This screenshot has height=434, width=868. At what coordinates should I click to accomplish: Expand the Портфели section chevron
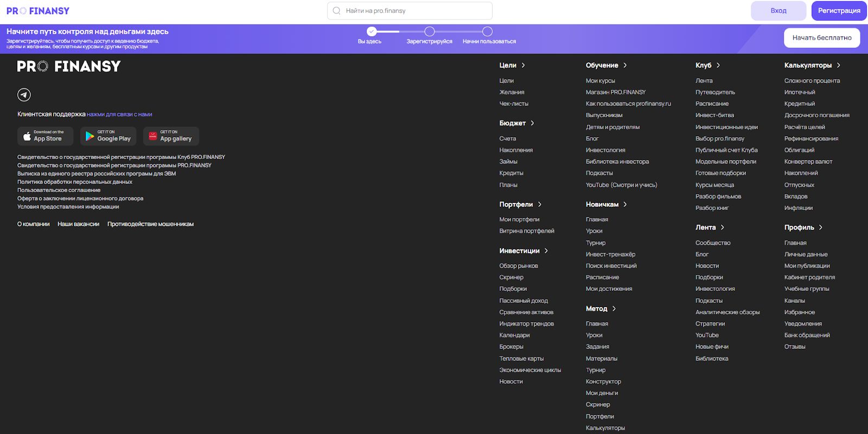(539, 205)
